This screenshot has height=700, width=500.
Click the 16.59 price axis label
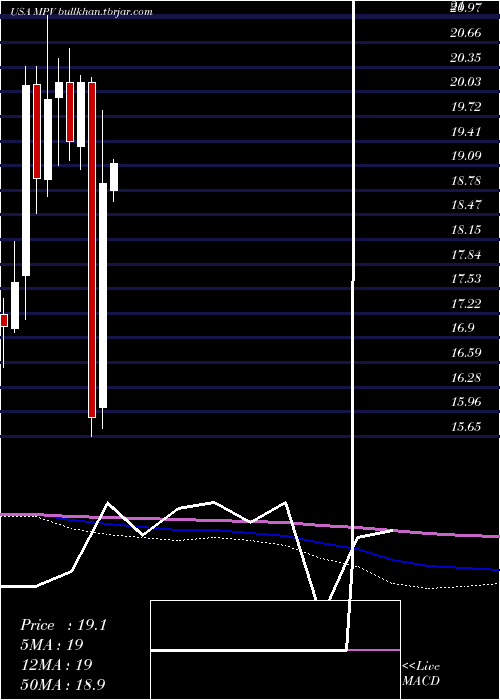click(x=466, y=353)
